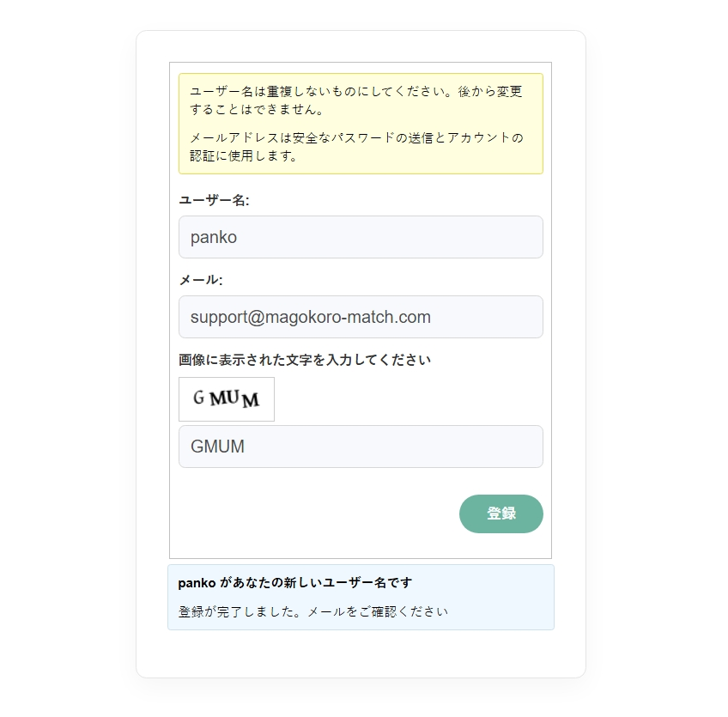
Task: Click the メール: label text
Action: click(x=201, y=280)
